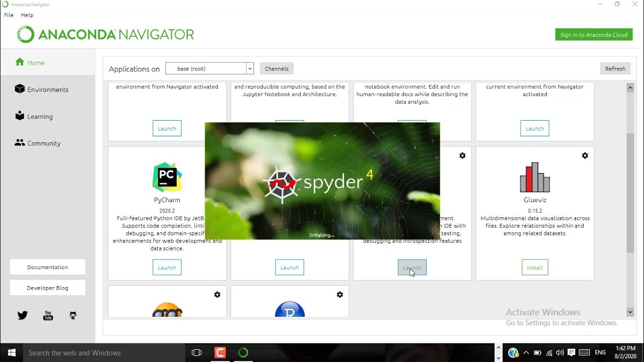
Task: Launch the card reading 'current environment from Navigator activated'
Action: coord(535,128)
